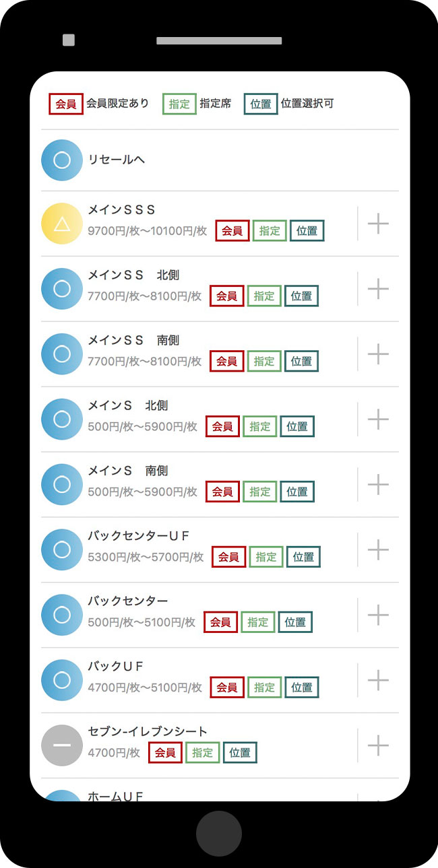Click the blue circle availability icon for リセールへ

point(61,160)
